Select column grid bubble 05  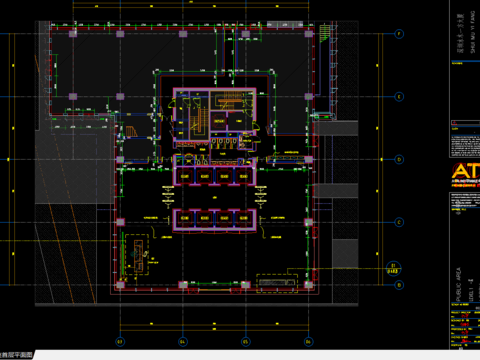[246, 342]
